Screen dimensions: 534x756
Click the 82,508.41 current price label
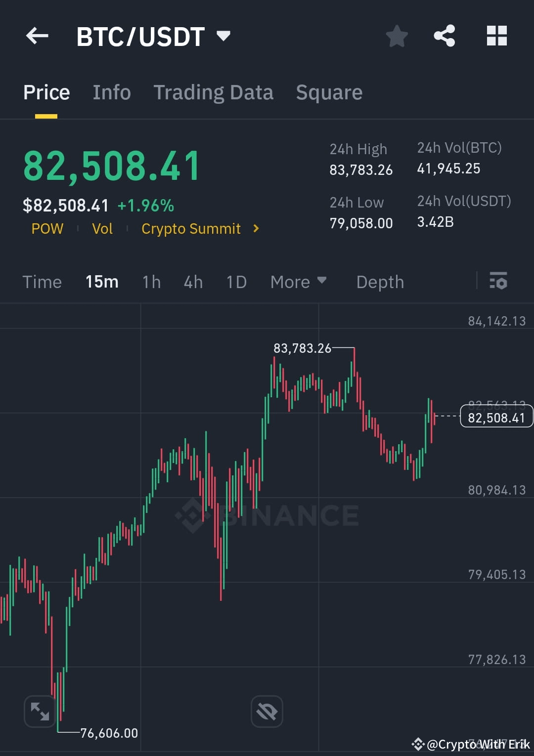click(496, 417)
